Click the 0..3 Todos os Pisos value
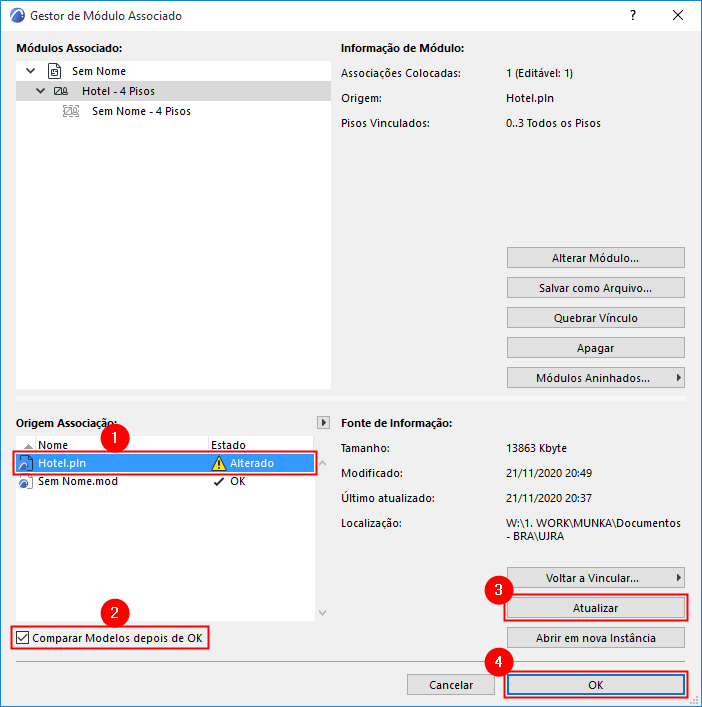702x707 pixels. (x=553, y=123)
